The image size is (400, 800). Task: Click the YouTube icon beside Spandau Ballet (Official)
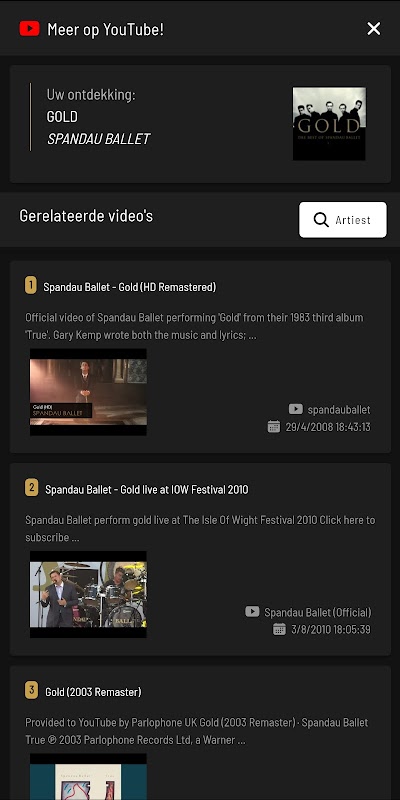tap(252, 612)
